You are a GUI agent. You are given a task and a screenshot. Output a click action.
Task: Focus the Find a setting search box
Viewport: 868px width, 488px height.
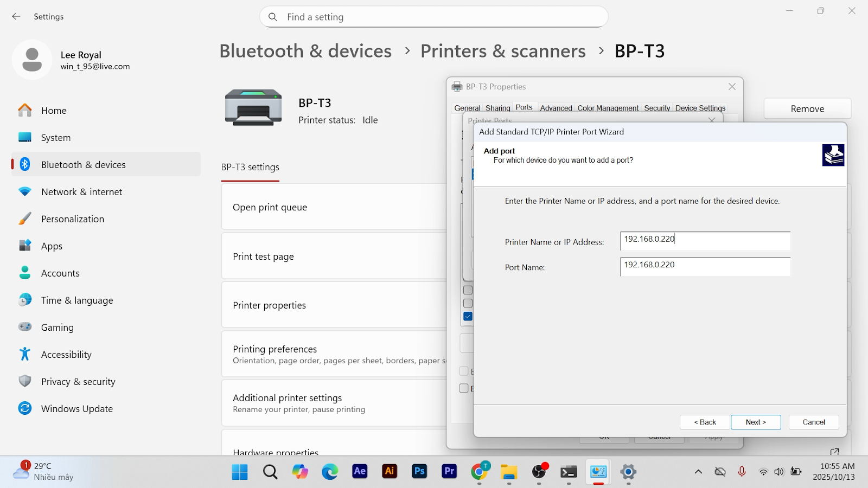[434, 17]
